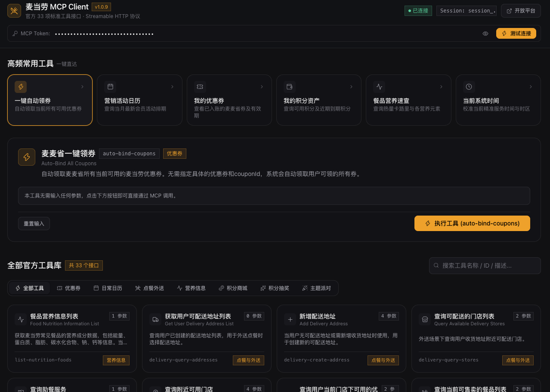
Task: Expand 我的优惠券 card chevron arrow
Action: [262, 86]
